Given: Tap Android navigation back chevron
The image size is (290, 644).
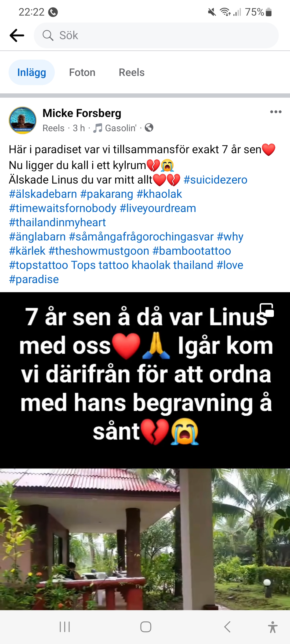Looking at the screenshot, I should 227,627.
